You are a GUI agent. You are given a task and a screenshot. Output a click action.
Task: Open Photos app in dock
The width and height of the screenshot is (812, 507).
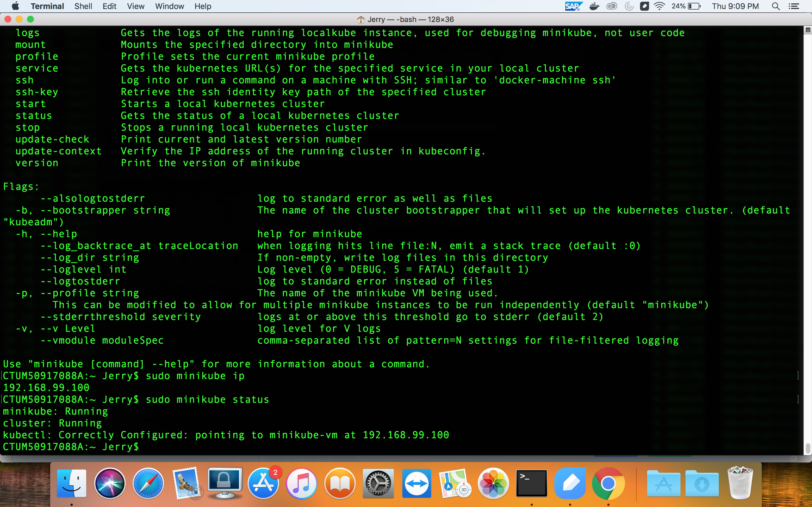(493, 483)
